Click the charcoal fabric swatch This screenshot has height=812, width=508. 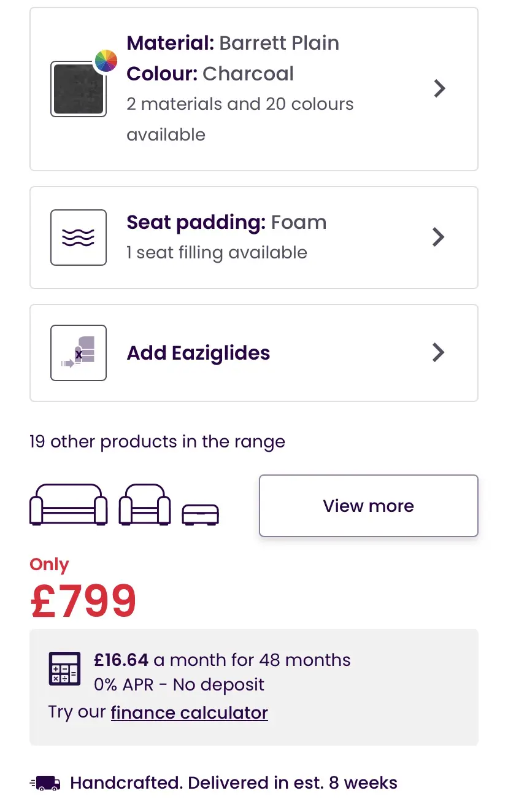[78, 90]
